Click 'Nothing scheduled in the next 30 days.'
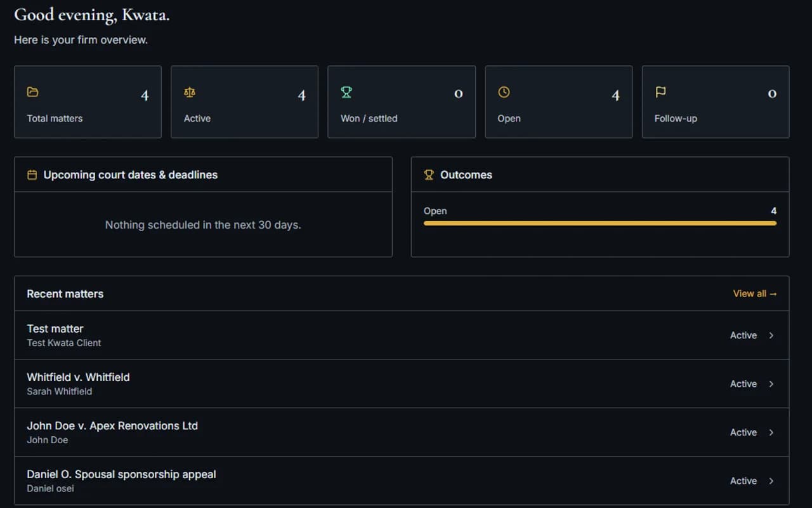Screen dimensions: 812x508 203,225
